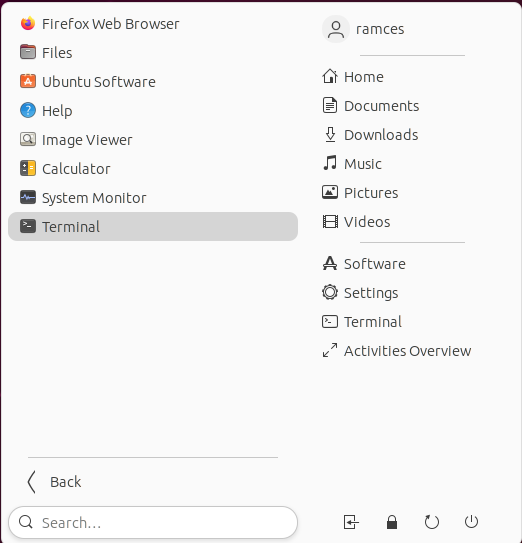Click the restart icon
The width and height of the screenshot is (522, 543).
tap(432, 522)
